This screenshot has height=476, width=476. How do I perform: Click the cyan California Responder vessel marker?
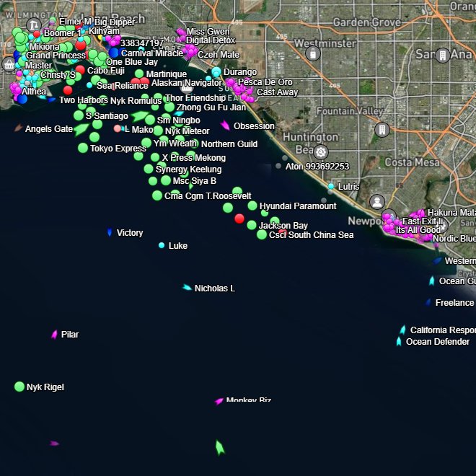coord(403,330)
